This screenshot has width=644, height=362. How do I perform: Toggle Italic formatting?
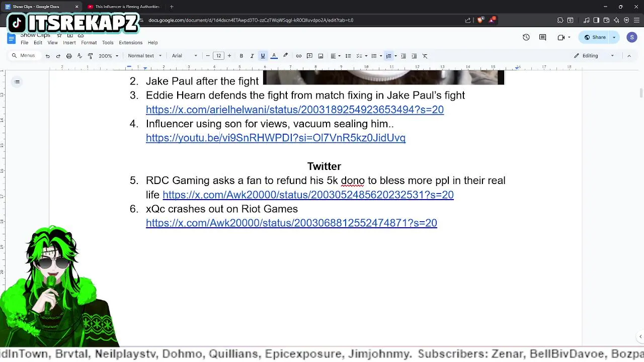(x=252, y=56)
